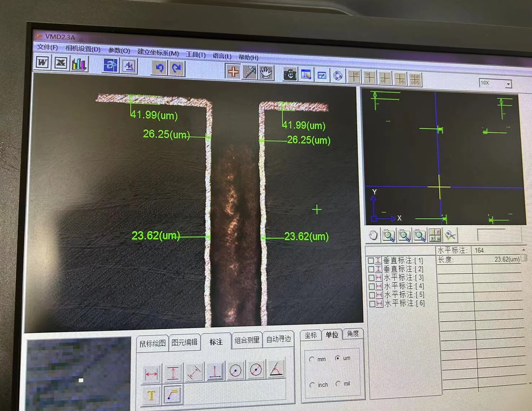The height and width of the screenshot is (411, 532).
Task: Click the 长度 value cell showing 23.62(um)
Action: tap(496, 259)
